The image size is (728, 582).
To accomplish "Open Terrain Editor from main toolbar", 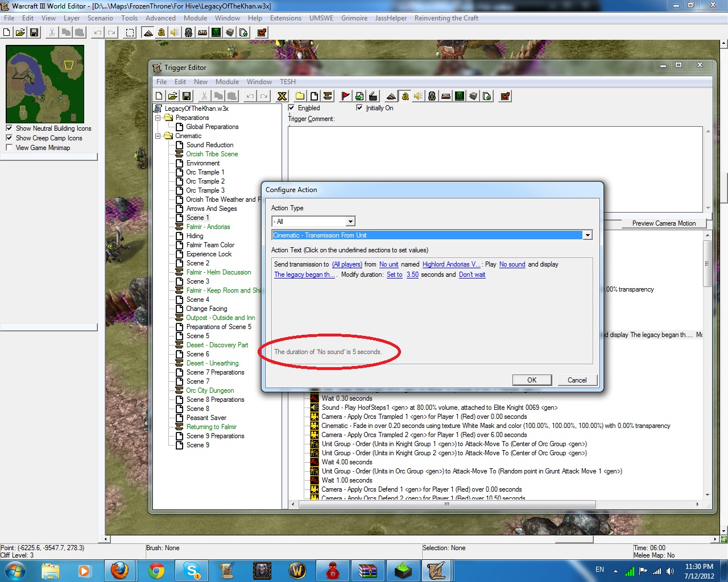I will tap(148, 32).
